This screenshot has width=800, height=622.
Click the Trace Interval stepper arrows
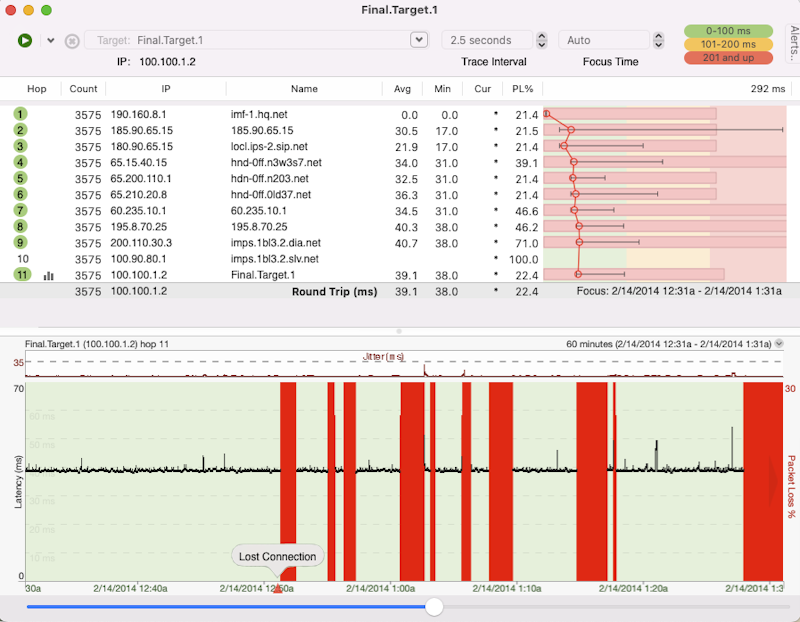542,40
